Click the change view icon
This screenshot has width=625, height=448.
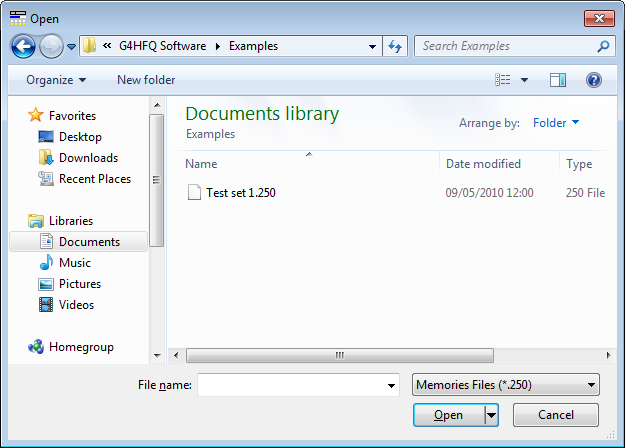[504, 80]
